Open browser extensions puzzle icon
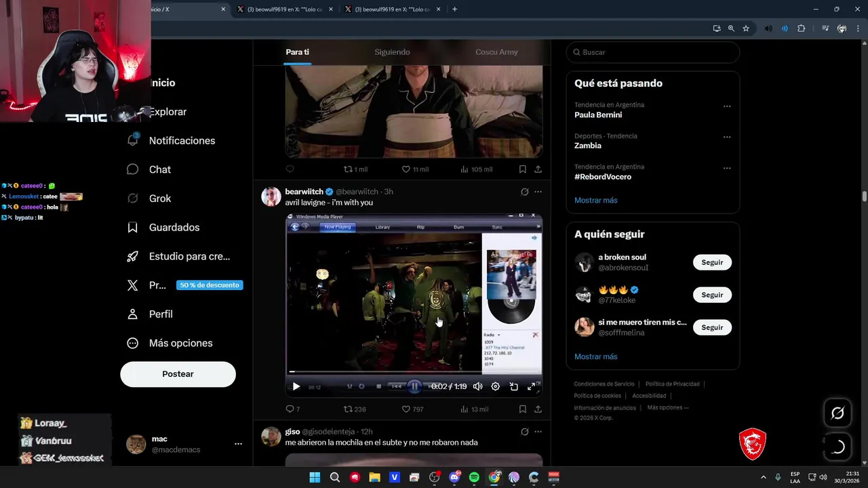 click(x=801, y=28)
